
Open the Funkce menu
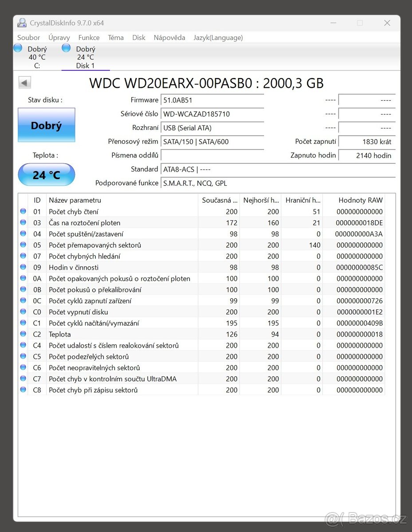pyautogui.click(x=89, y=38)
